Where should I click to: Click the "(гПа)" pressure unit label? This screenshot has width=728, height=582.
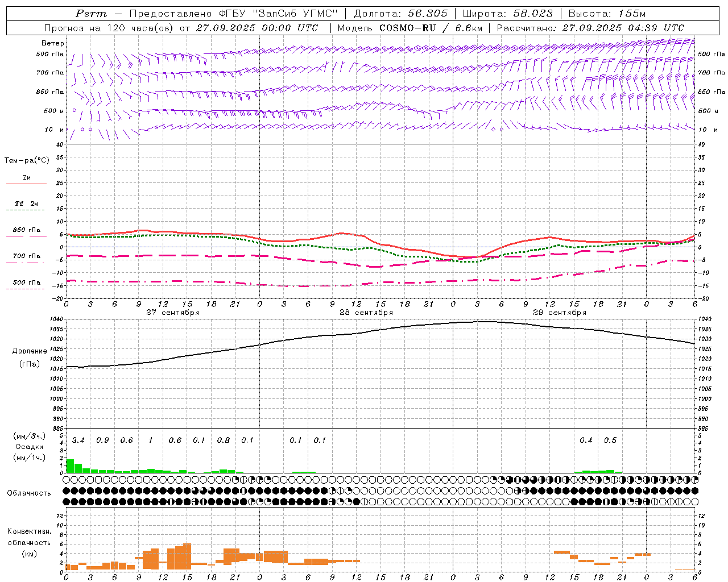pyautogui.click(x=30, y=364)
